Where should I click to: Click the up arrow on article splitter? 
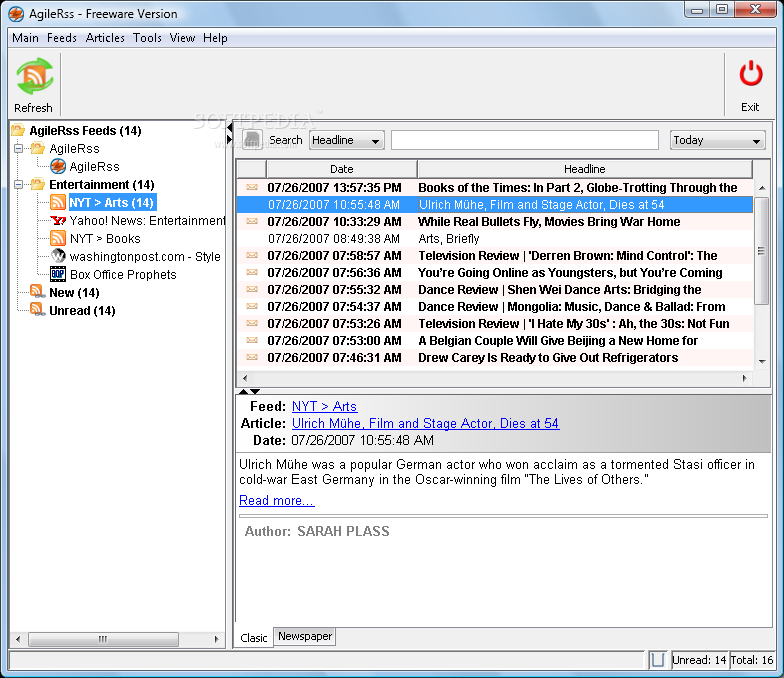pos(244,392)
